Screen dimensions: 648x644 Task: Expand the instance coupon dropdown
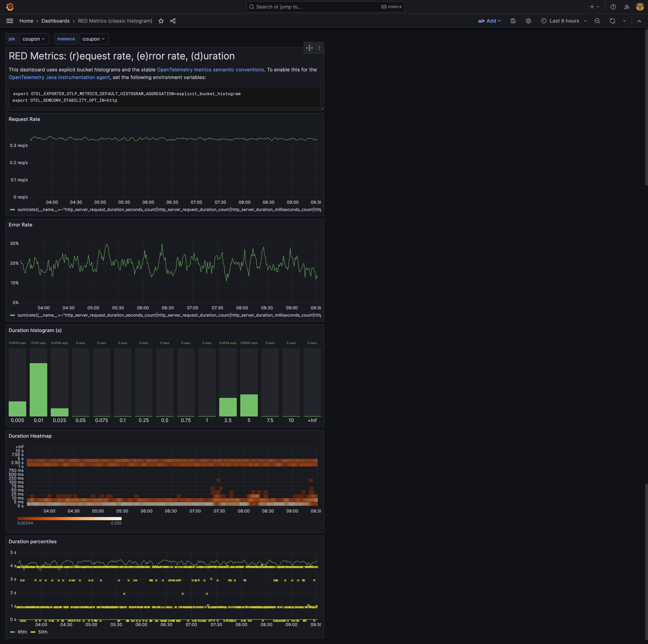pos(94,39)
